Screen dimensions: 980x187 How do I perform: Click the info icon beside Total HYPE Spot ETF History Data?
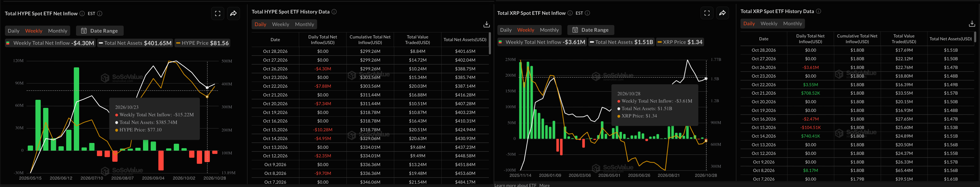coord(334,12)
